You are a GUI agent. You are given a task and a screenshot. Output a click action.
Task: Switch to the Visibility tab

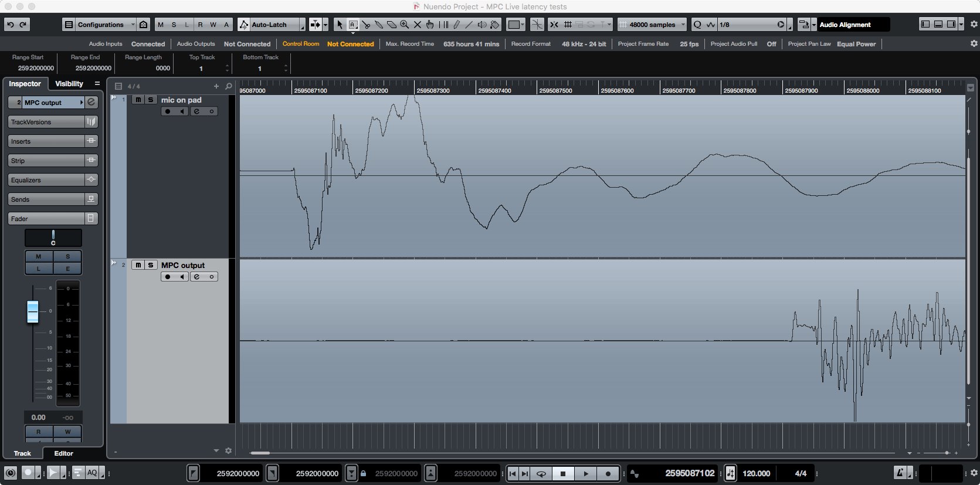click(x=69, y=84)
